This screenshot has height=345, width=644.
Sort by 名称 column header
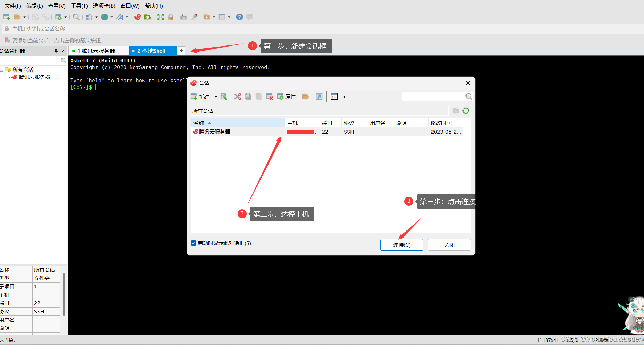click(x=238, y=123)
